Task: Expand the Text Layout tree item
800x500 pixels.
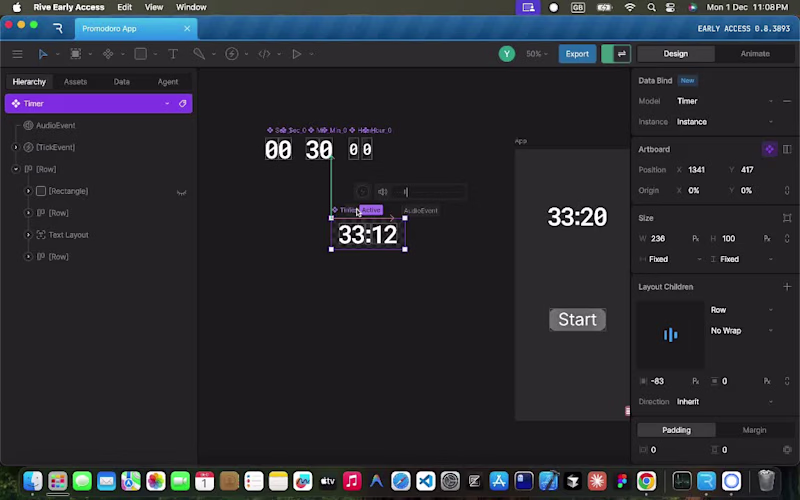Action: [x=29, y=235]
